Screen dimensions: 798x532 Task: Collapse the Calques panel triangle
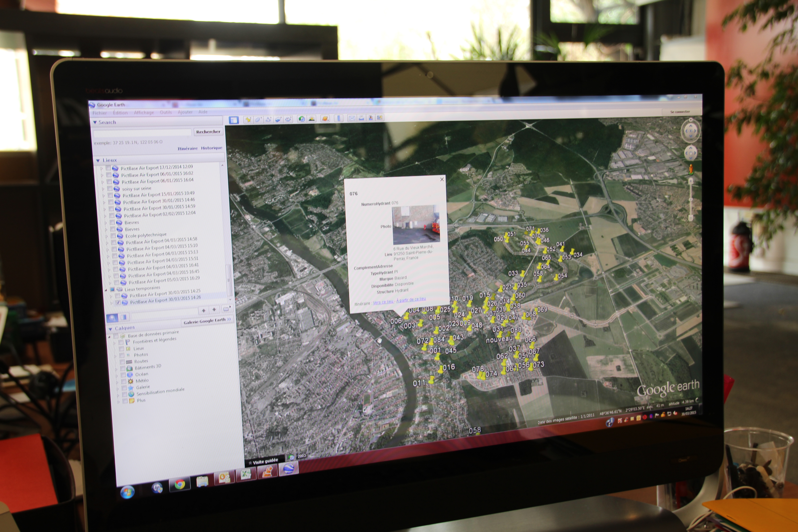(x=110, y=329)
